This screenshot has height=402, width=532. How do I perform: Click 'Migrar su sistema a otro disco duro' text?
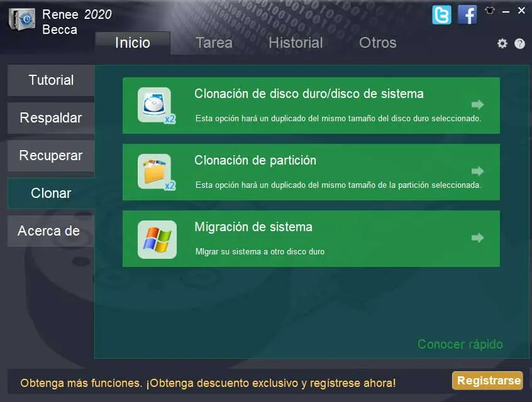(260, 251)
